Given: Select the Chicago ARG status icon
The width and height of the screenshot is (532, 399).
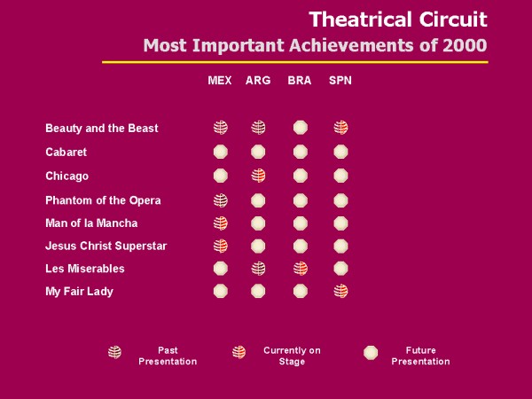Looking at the screenshot, I should 258,176.
